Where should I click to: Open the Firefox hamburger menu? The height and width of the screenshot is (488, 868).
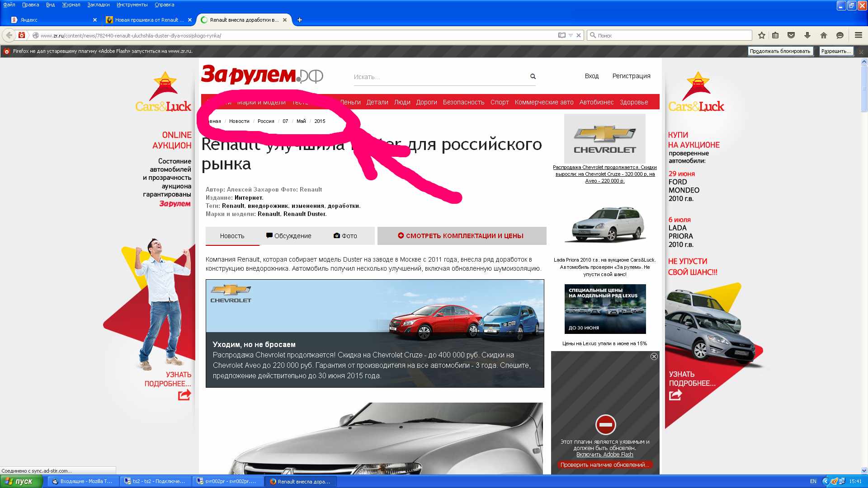[859, 35]
